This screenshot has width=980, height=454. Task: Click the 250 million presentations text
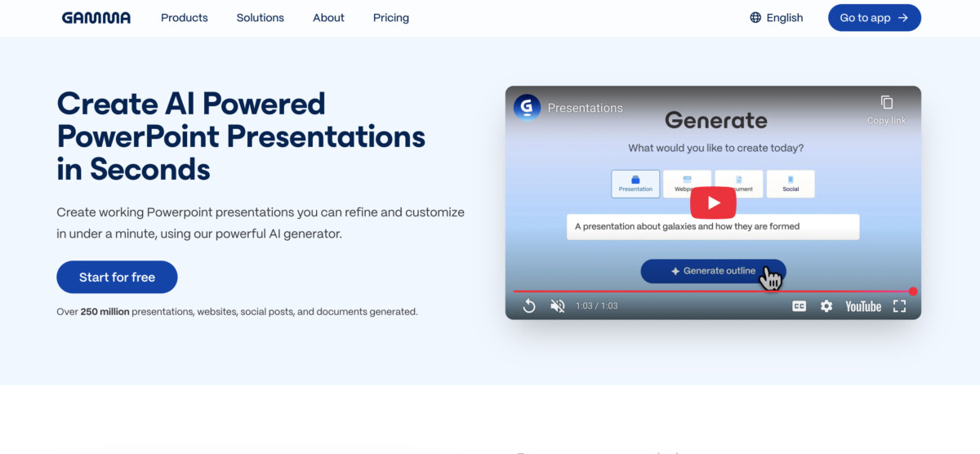coord(237,311)
